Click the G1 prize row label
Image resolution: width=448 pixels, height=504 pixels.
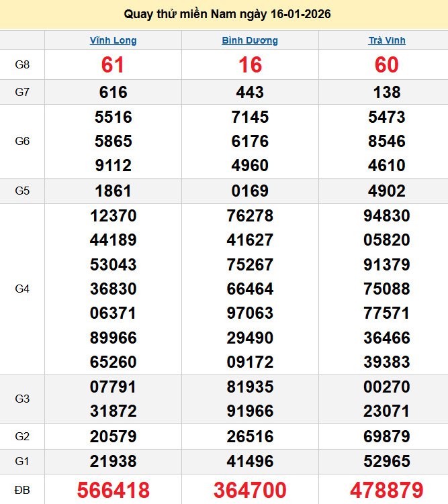(22, 462)
